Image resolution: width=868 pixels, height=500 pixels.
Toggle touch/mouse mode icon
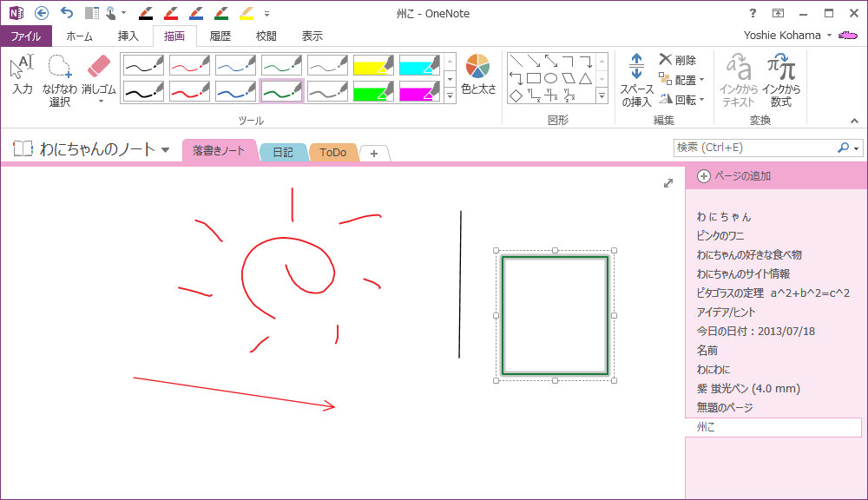110,13
